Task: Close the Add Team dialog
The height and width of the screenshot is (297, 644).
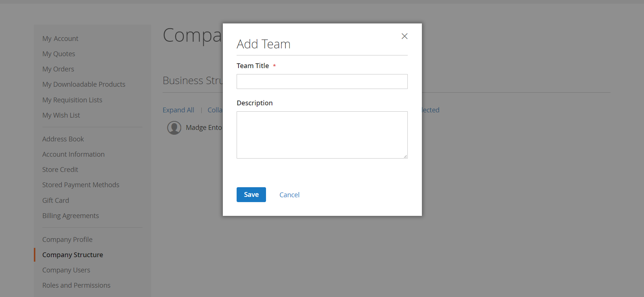Action: pyautogui.click(x=404, y=36)
